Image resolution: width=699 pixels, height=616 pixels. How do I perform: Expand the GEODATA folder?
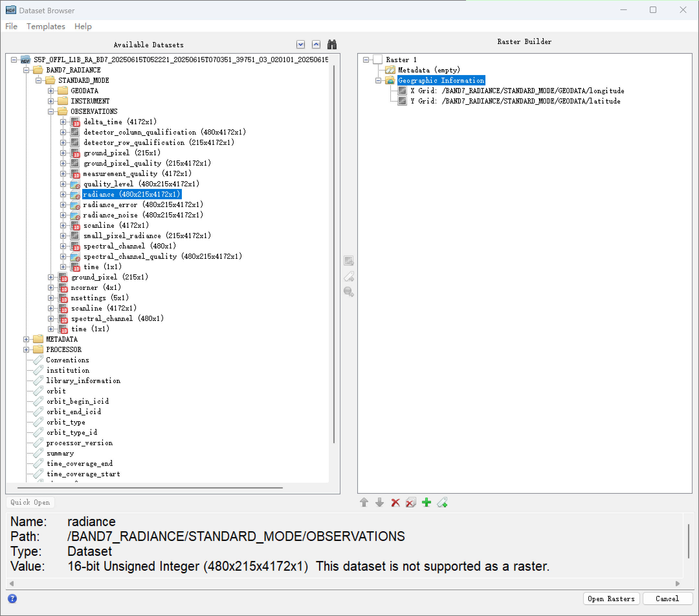[x=50, y=91]
